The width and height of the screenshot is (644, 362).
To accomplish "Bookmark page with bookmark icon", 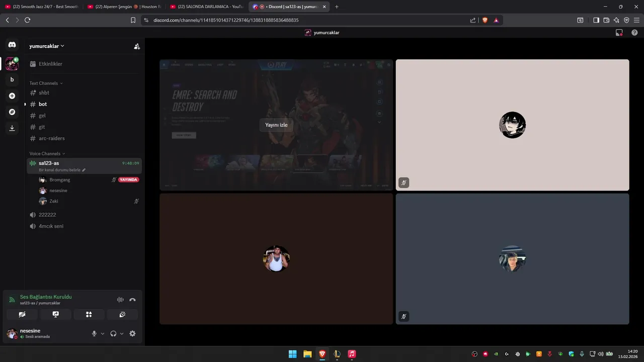I will click(133, 20).
